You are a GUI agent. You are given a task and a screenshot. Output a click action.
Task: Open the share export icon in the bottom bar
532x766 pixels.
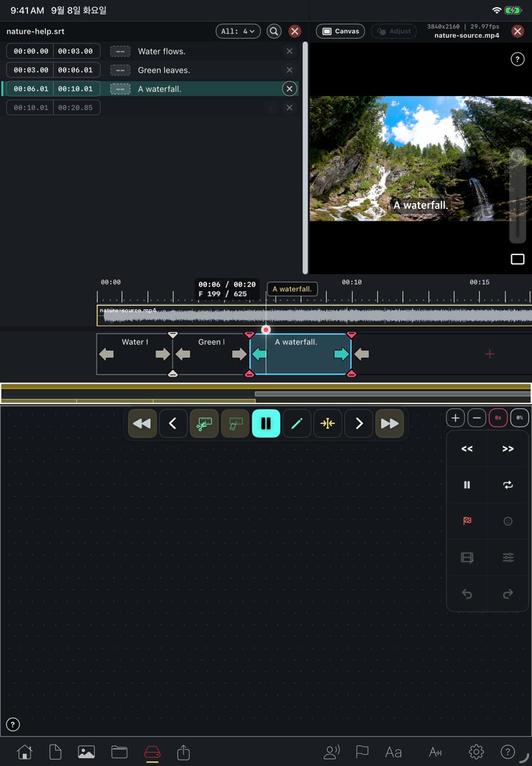click(184, 752)
